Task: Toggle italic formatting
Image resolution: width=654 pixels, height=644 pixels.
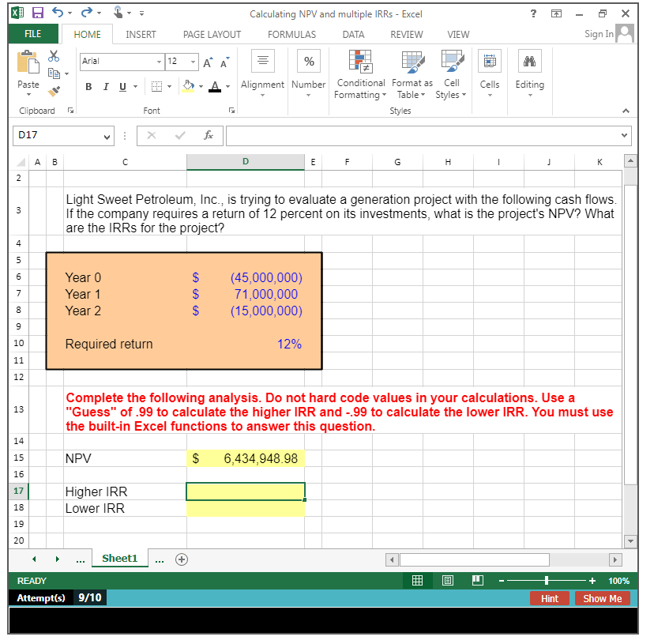Action: pyautogui.click(x=105, y=87)
